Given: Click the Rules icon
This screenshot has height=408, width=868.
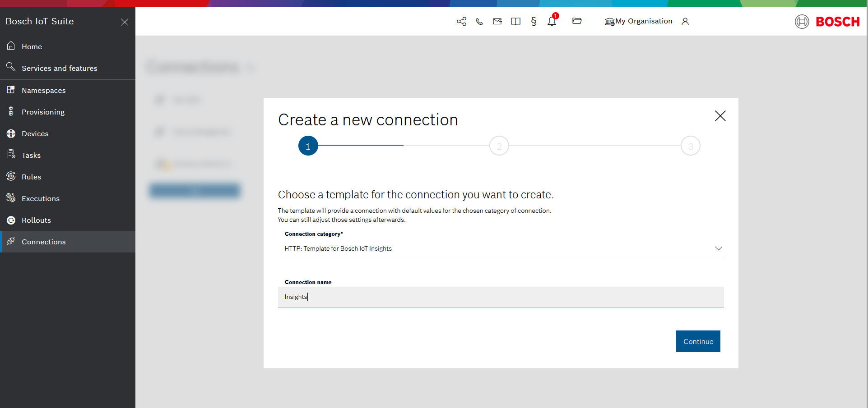Looking at the screenshot, I should coord(11,176).
